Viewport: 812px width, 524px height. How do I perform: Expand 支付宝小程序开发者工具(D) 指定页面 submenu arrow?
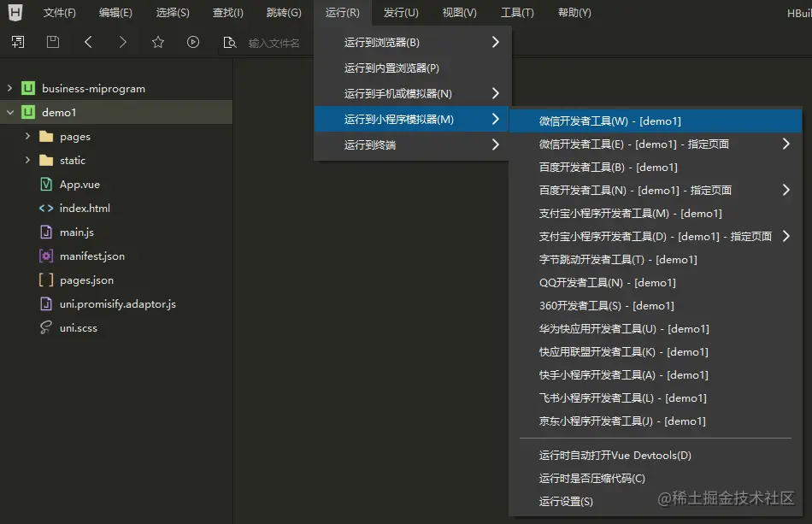pyautogui.click(x=786, y=236)
